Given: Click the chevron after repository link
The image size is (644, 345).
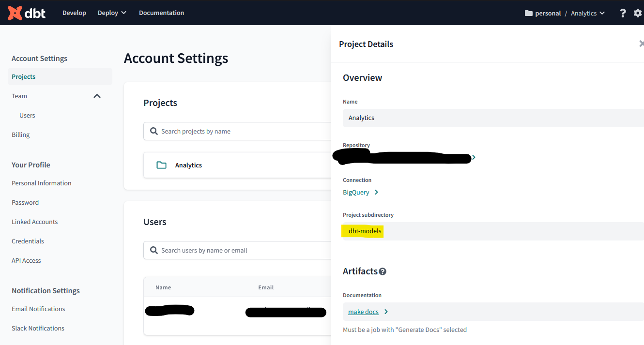Looking at the screenshot, I should (x=474, y=157).
